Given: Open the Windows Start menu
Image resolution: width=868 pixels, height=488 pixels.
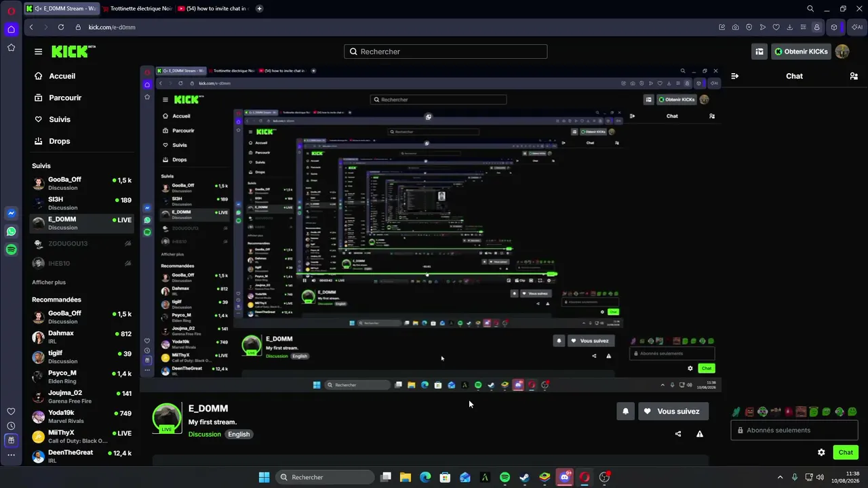Looking at the screenshot, I should 264,477.
